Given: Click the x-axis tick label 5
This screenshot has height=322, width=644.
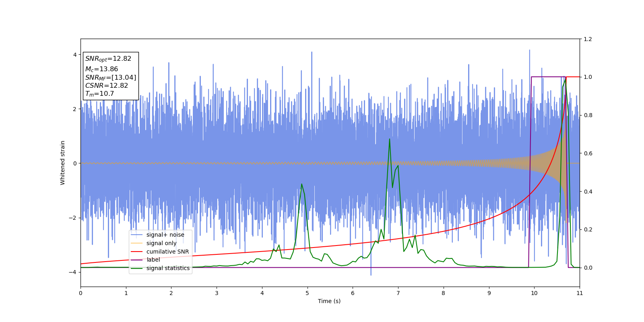Looking at the screenshot, I should pos(308,293).
